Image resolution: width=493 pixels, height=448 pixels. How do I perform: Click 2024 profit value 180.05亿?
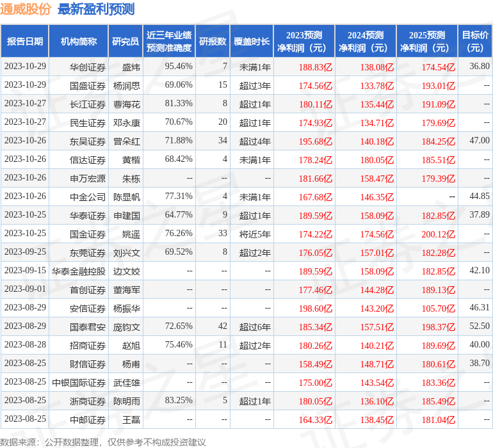coord(376,160)
